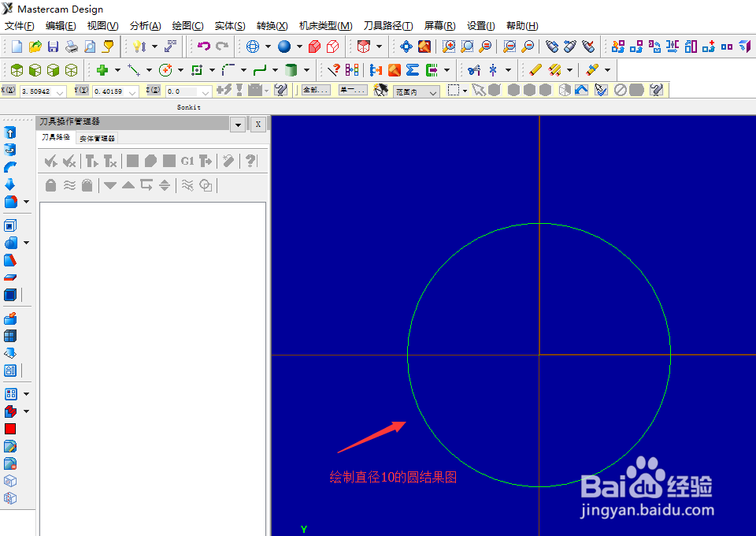
Task: Click the 单一... selection button
Action: tap(353, 90)
